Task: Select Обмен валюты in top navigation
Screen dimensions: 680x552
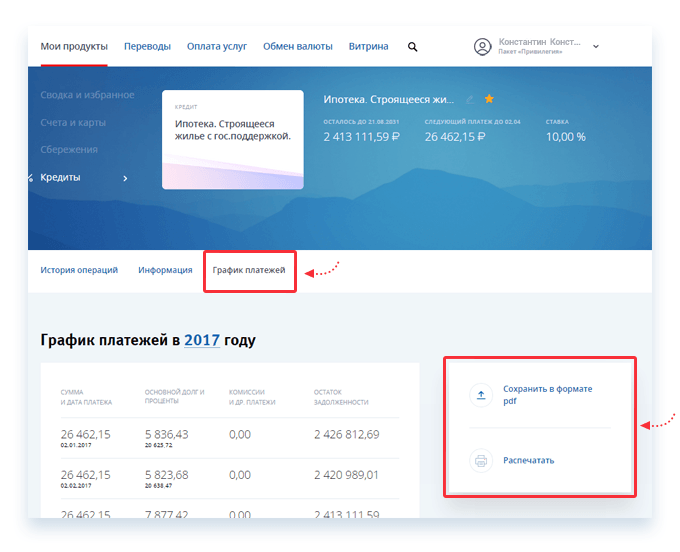Action: tap(298, 46)
